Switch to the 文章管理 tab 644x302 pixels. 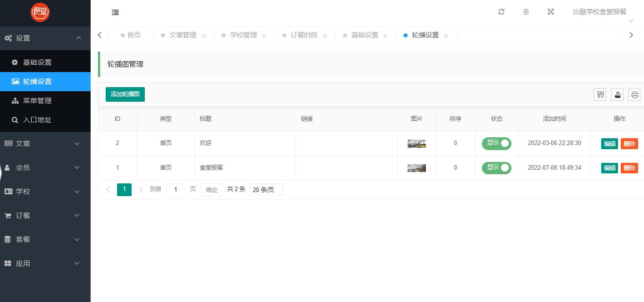[x=182, y=35]
